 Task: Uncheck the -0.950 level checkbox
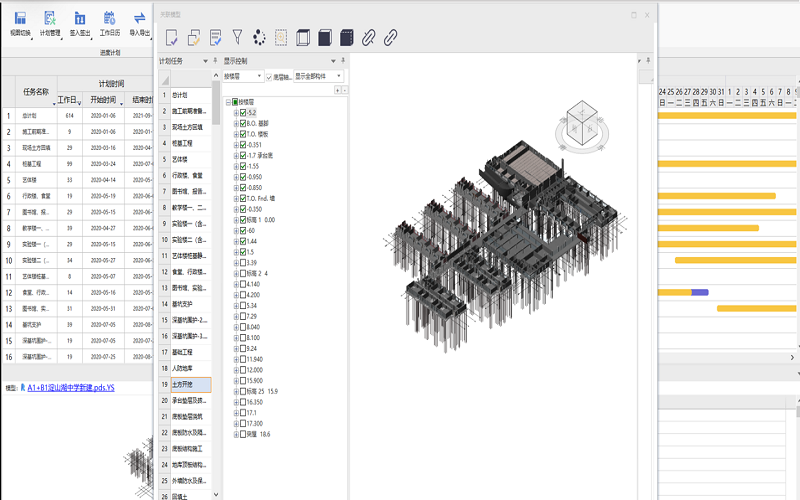tap(243, 177)
